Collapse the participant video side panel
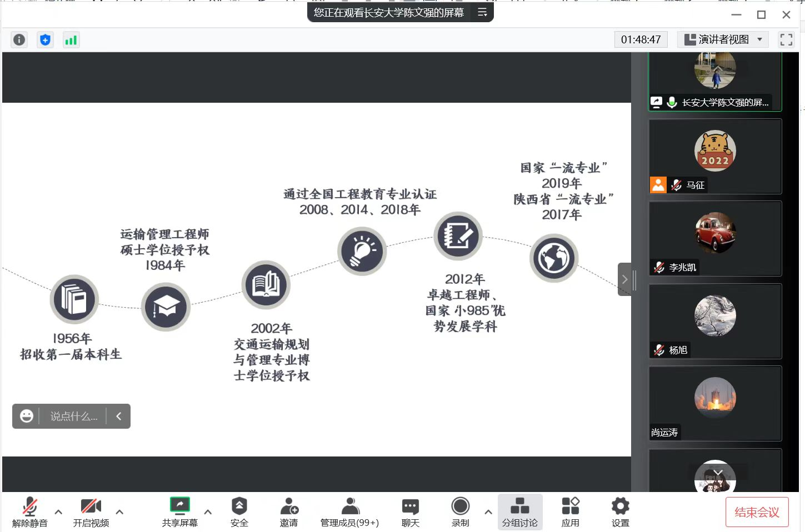805x532 pixels. tap(624, 279)
